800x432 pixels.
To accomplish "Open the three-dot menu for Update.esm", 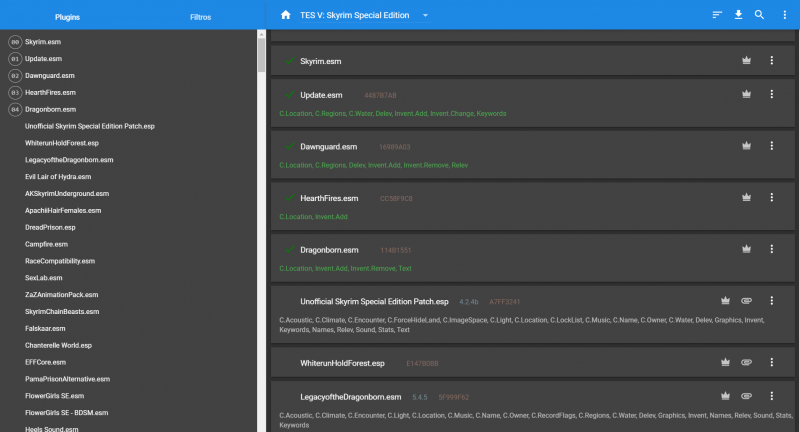I will (771, 94).
